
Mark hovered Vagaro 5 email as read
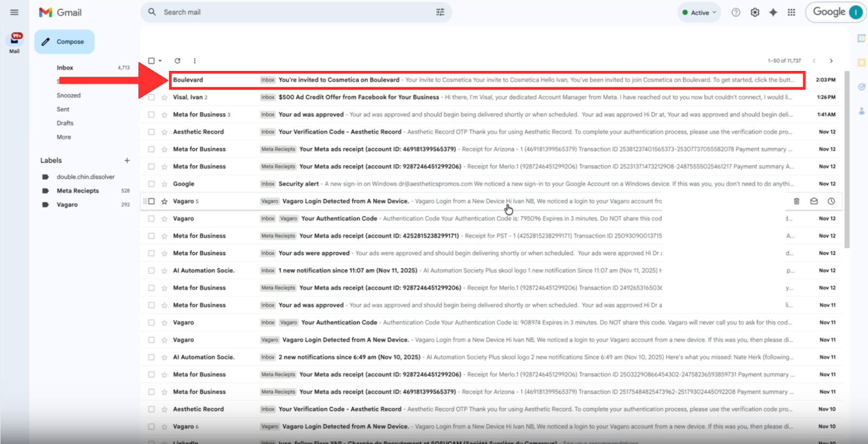(814, 201)
